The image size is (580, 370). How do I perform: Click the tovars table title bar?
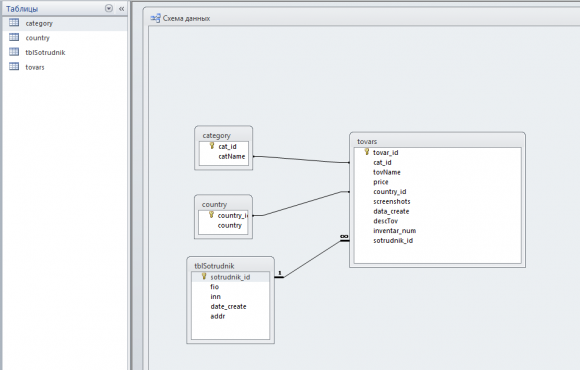click(x=437, y=141)
